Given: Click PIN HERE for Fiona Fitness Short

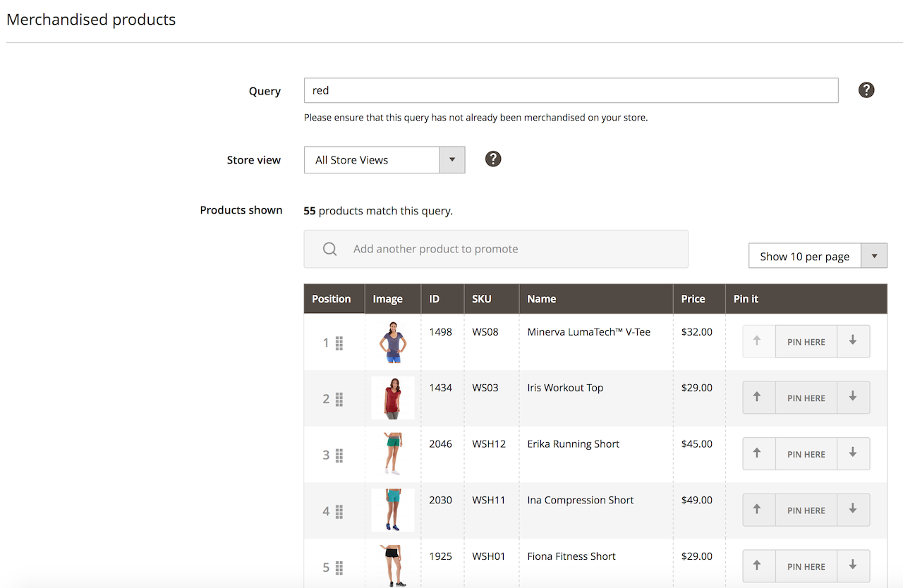Looking at the screenshot, I should 806,566.
